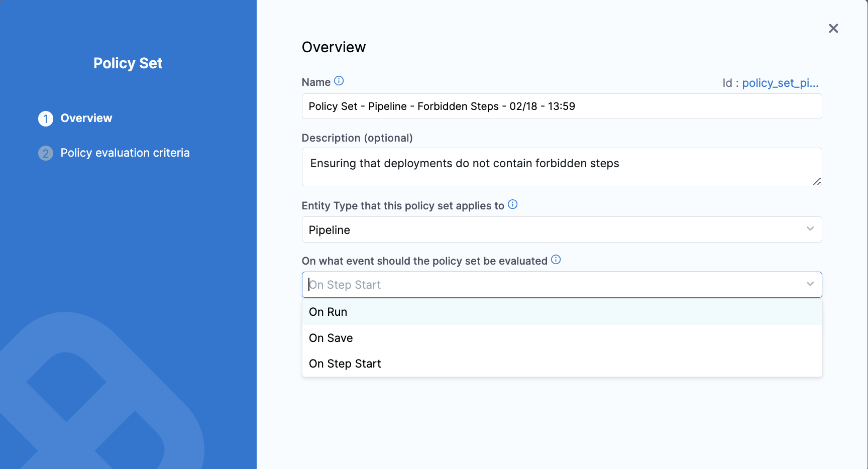Go to the Overview step in sidebar
Viewport: 868px width, 469px height.
(86, 118)
